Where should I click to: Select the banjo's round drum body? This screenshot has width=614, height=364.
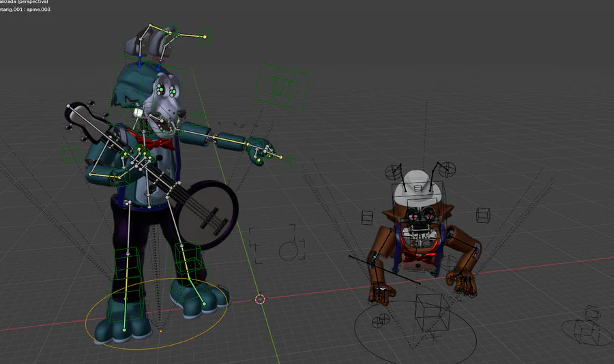(x=209, y=213)
